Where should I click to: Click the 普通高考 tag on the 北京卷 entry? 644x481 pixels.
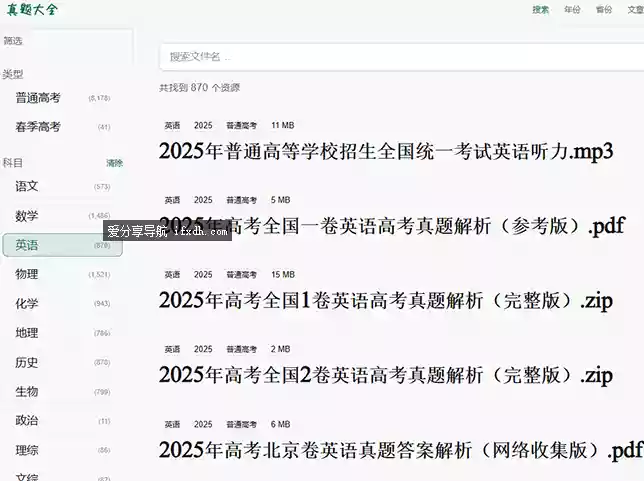click(242, 424)
